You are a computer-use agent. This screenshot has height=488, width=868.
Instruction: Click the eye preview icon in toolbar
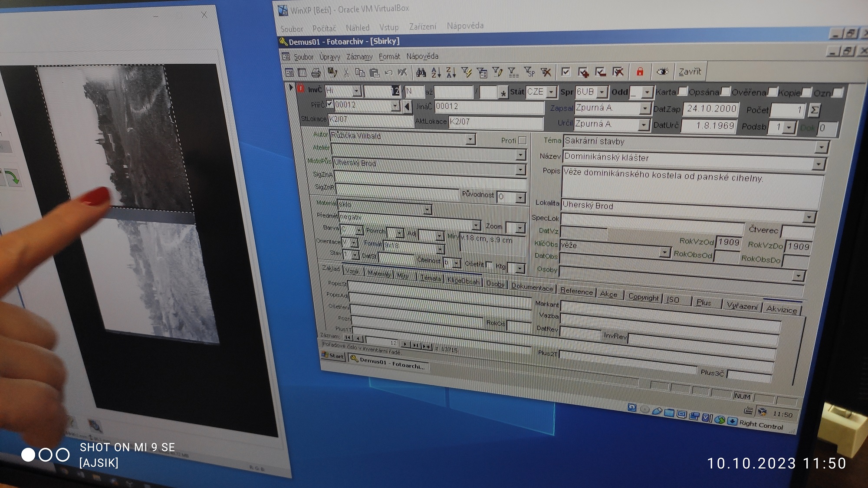[662, 72]
